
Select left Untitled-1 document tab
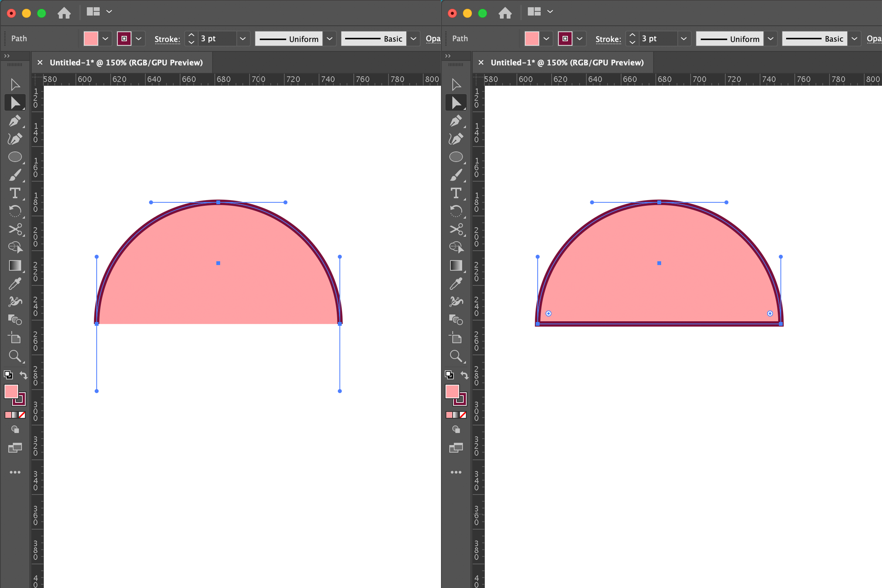(126, 63)
